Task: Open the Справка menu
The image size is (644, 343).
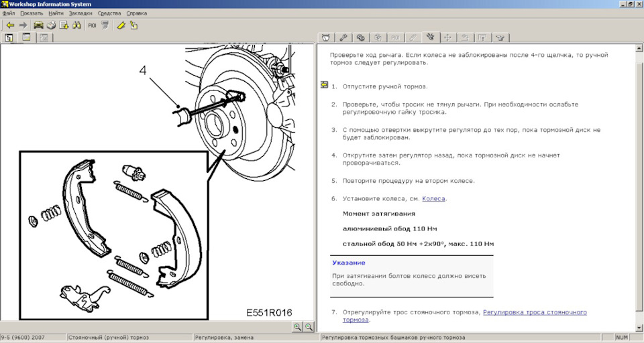Action: click(x=137, y=13)
